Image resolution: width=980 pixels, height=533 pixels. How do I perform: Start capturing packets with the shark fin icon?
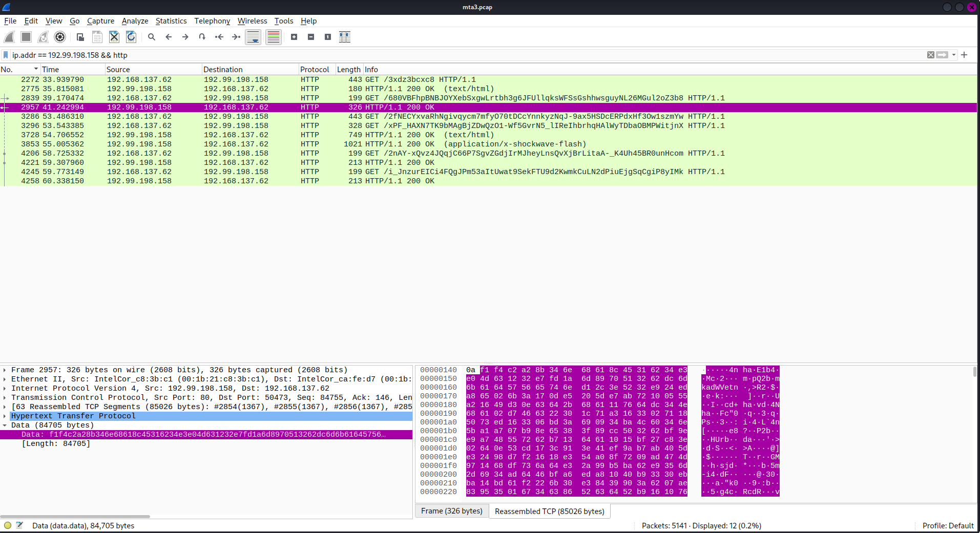click(9, 37)
